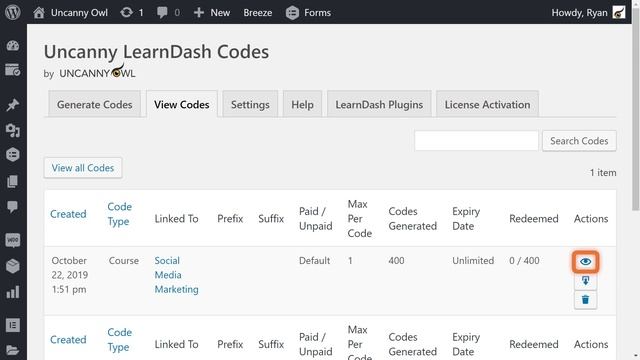Open Posts via the pushpin icon
Screen dimensions: 640x360
pyautogui.click(x=13, y=105)
